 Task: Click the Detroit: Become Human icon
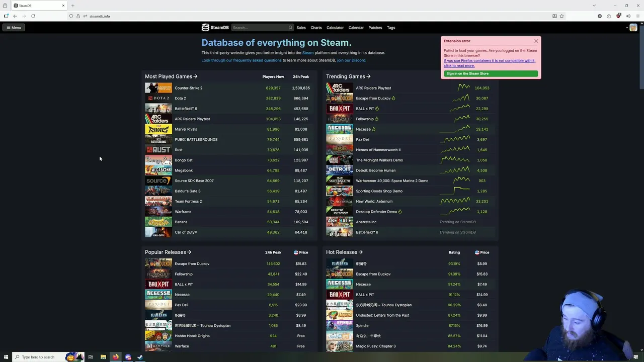coord(340,170)
